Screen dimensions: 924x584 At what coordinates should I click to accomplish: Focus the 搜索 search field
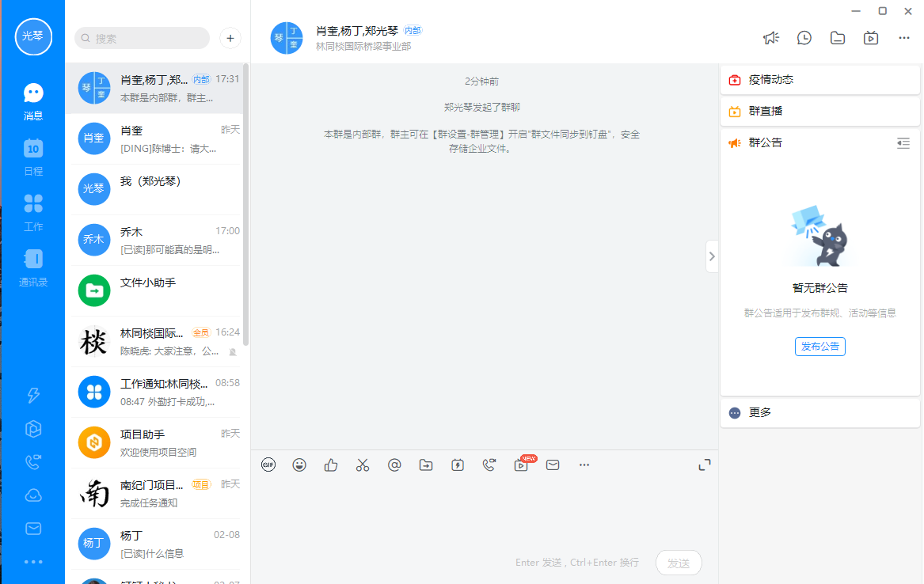click(142, 38)
